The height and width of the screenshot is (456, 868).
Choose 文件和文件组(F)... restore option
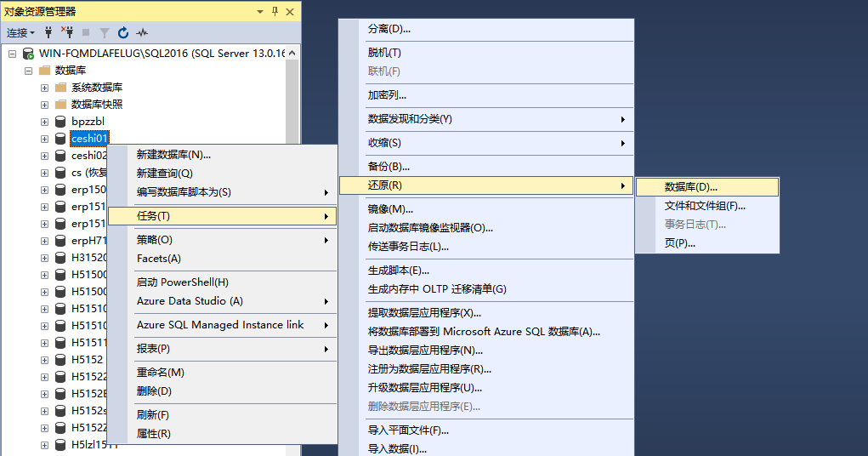click(x=704, y=206)
